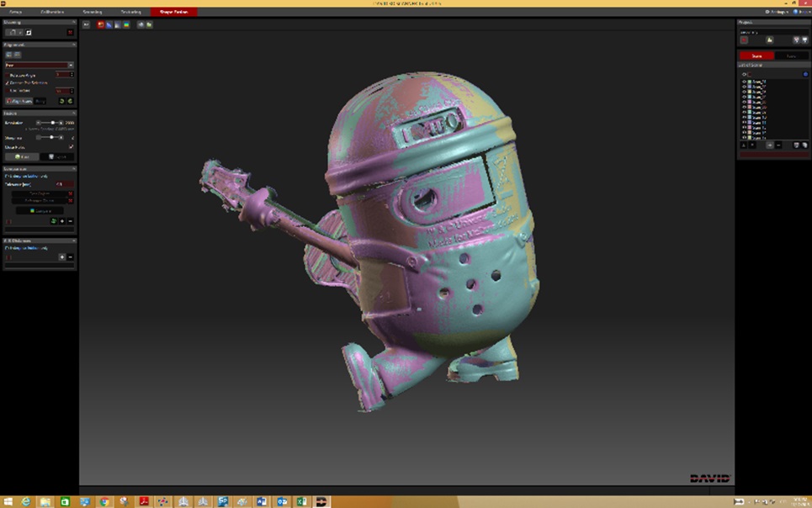This screenshot has width=812, height=508.
Task: Click the green icon at the end of the viewport toolbar
Action: coord(149,24)
